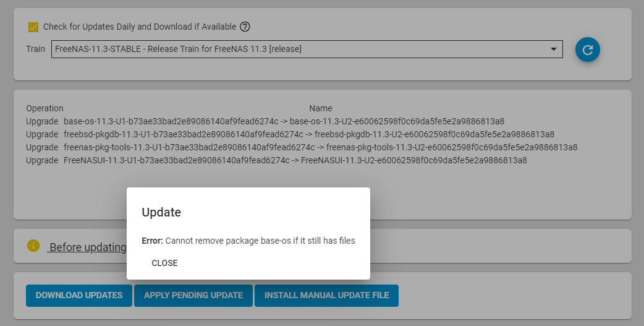Click the Train dropdown arrow
This screenshot has width=644, height=326.
553,49
